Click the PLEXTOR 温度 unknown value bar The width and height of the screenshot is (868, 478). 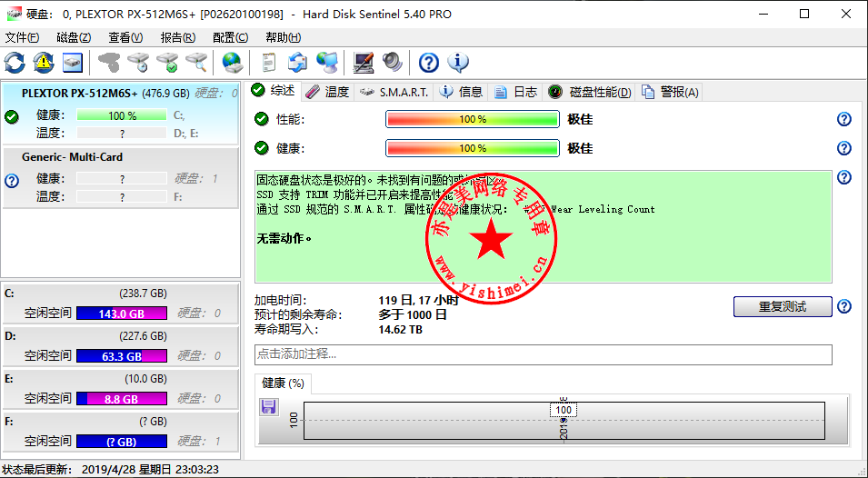121,134
